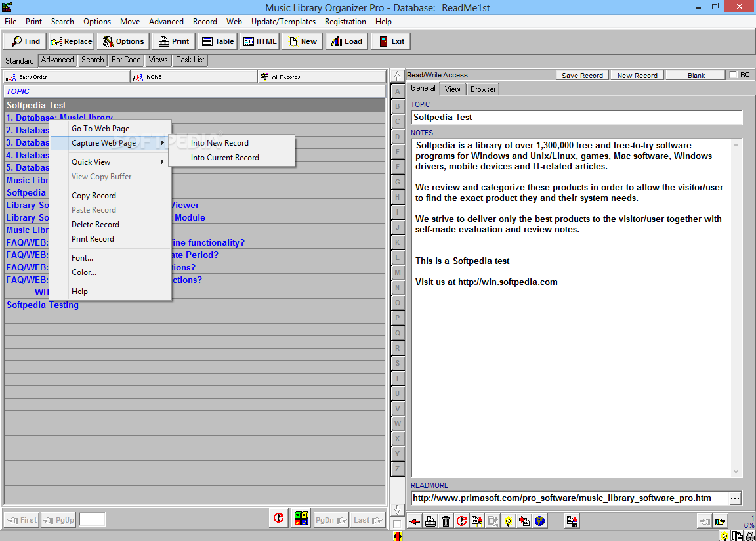
Task: Toggle the RO read-only checkbox
Action: (x=733, y=75)
